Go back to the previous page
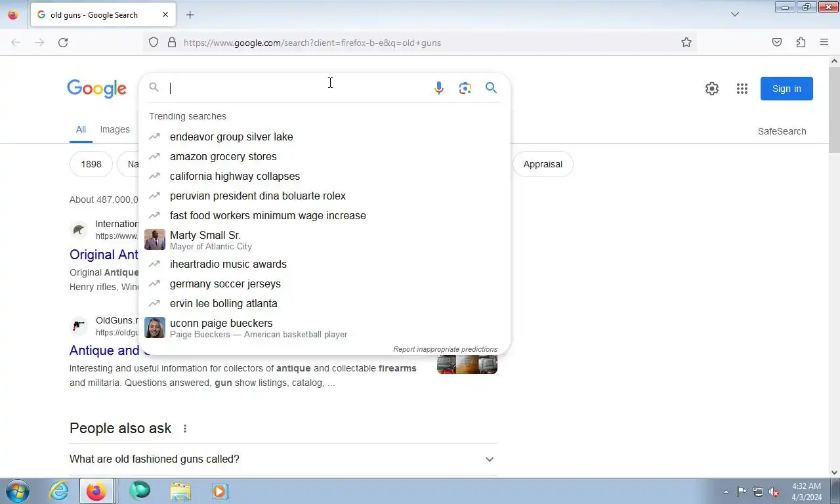The image size is (840, 504). [16, 43]
